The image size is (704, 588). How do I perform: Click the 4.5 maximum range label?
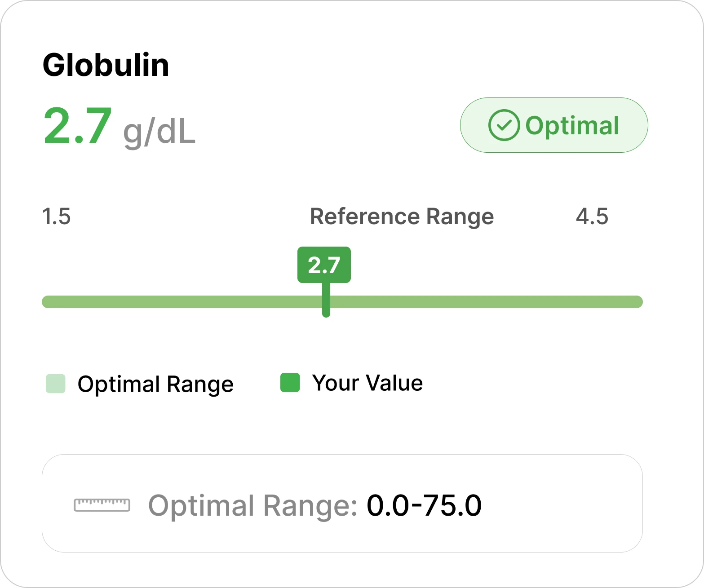(592, 217)
